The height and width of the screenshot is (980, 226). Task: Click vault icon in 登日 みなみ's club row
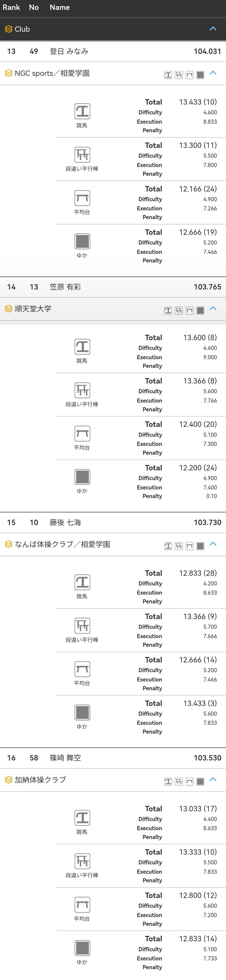(x=168, y=75)
